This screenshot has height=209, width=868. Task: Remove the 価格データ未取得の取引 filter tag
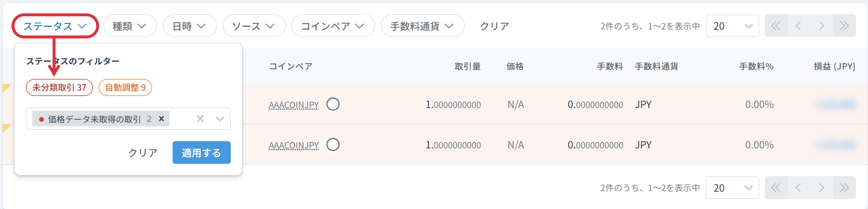coord(162,119)
